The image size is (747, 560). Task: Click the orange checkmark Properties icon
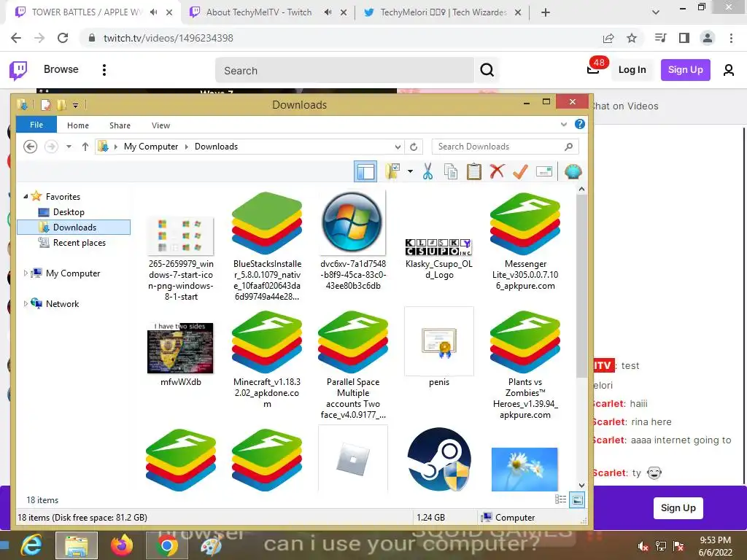[x=520, y=171]
